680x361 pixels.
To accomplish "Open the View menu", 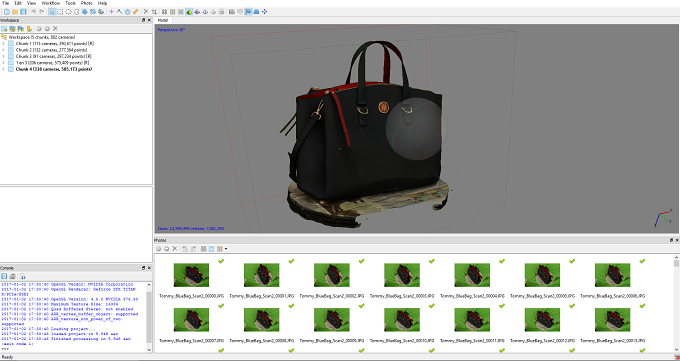I will tap(32, 3).
